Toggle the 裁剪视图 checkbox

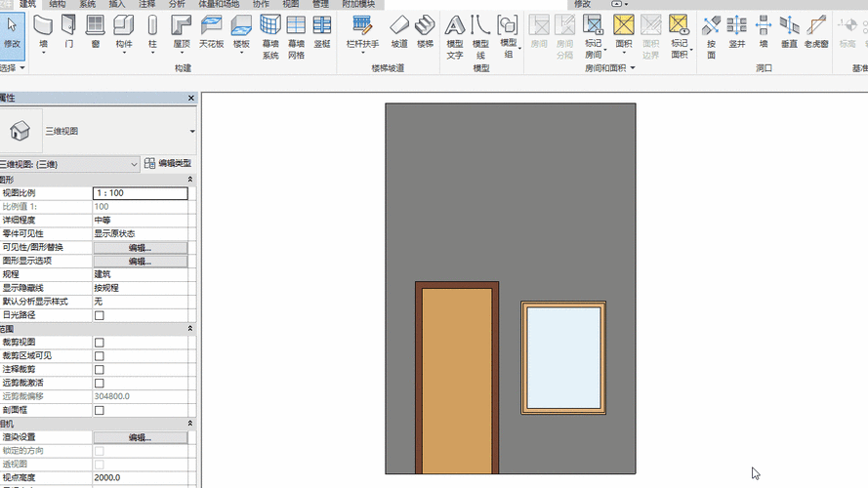99,343
